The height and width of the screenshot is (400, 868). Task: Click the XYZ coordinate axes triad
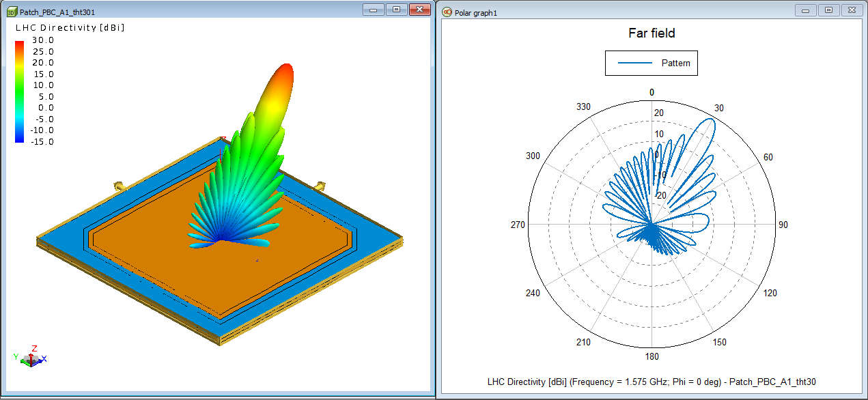click(31, 356)
